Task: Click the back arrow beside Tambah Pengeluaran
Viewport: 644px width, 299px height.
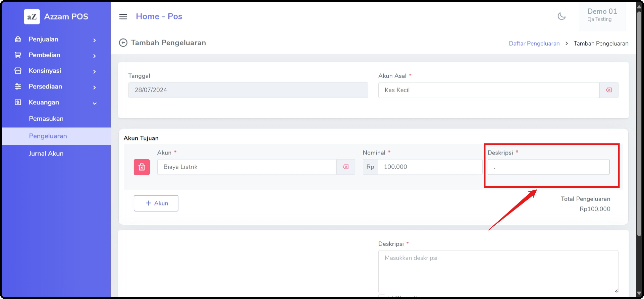Action: [x=123, y=43]
